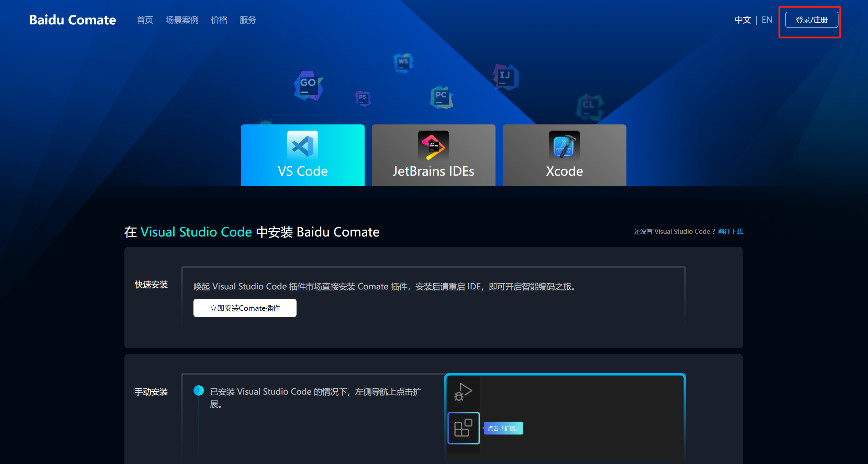Select 中文 language option
Viewport: 868px width, 464px height.
click(743, 20)
